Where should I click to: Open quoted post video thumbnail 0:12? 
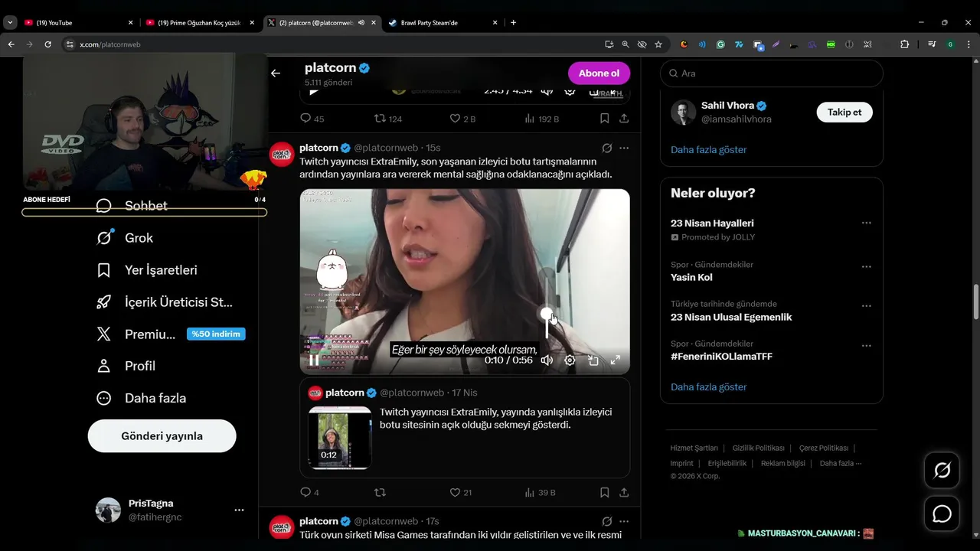coord(340,438)
